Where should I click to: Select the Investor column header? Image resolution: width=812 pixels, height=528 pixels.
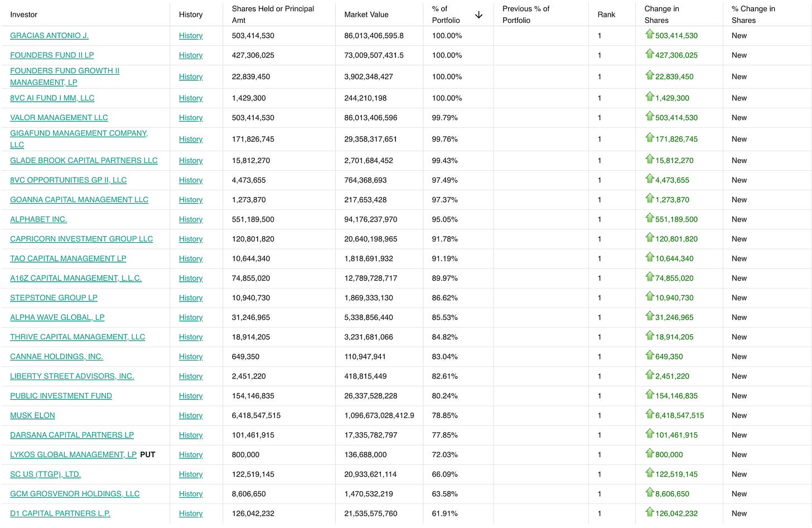(x=23, y=15)
